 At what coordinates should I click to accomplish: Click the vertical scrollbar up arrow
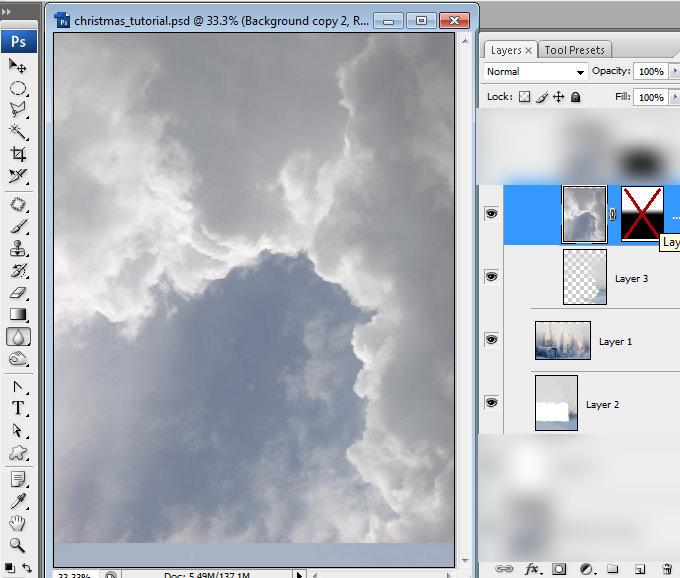[x=465, y=41]
